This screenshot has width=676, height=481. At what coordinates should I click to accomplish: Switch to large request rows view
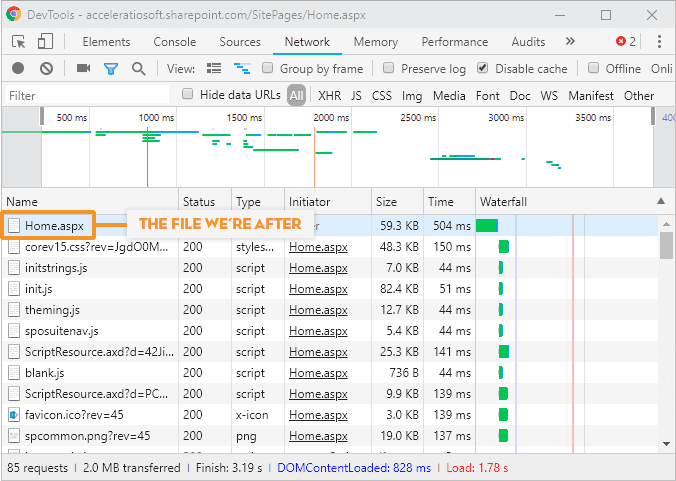click(214, 69)
